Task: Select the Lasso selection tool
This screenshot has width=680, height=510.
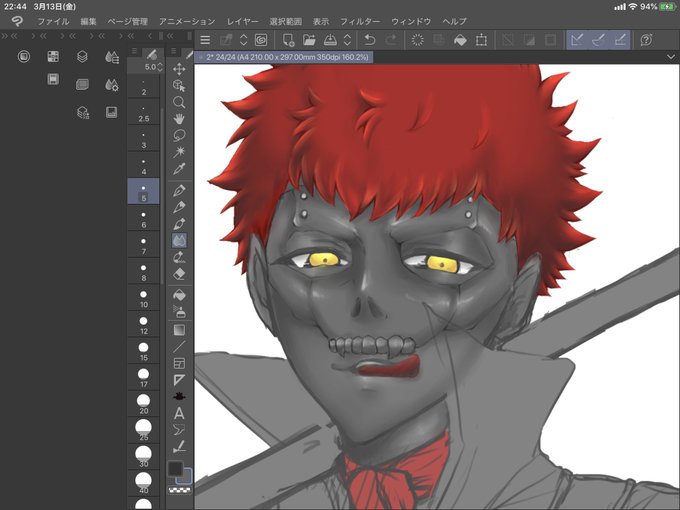Action: tap(179, 135)
